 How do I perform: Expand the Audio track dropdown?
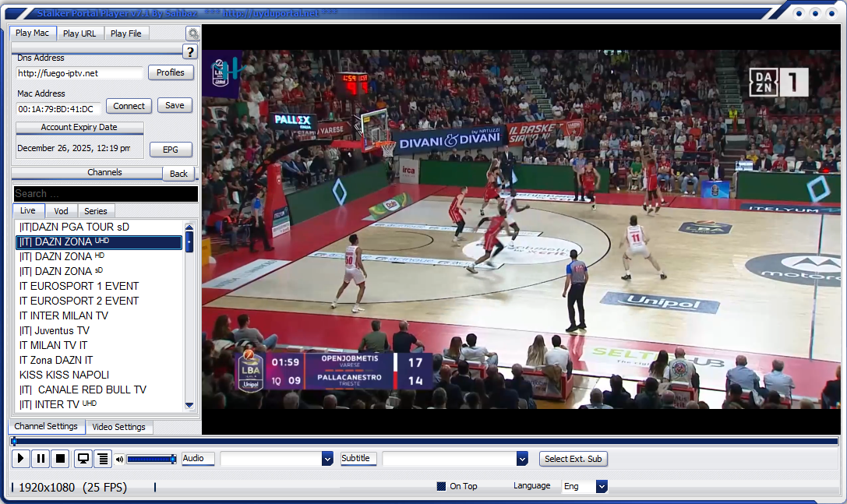(x=327, y=459)
